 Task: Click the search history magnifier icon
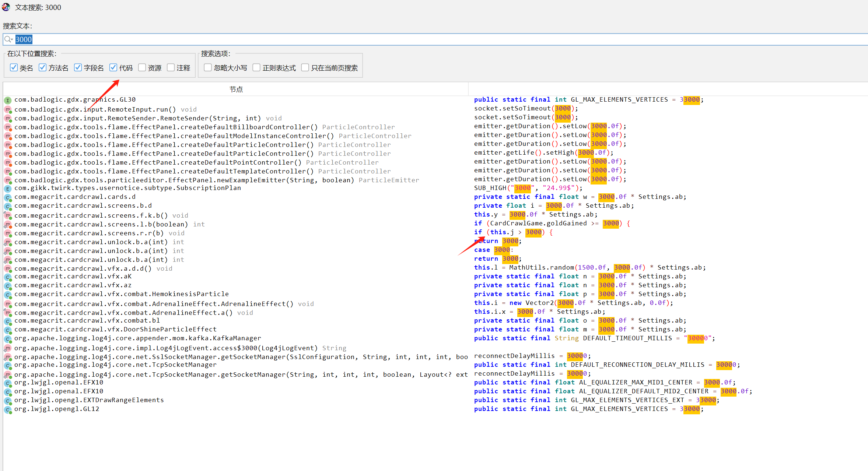click(8, 39)
